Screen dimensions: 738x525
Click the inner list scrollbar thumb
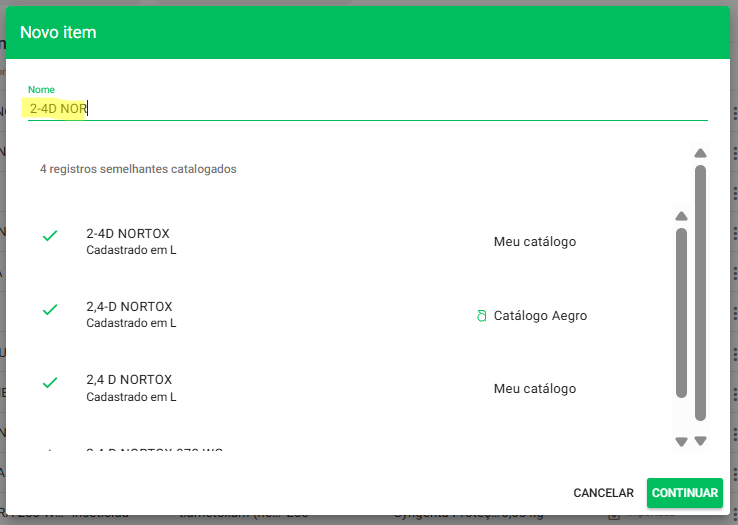[x=681, y=312]
